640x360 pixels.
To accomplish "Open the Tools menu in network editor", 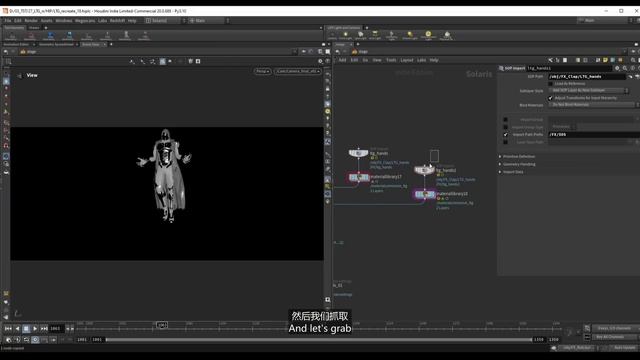I will 391,60.
